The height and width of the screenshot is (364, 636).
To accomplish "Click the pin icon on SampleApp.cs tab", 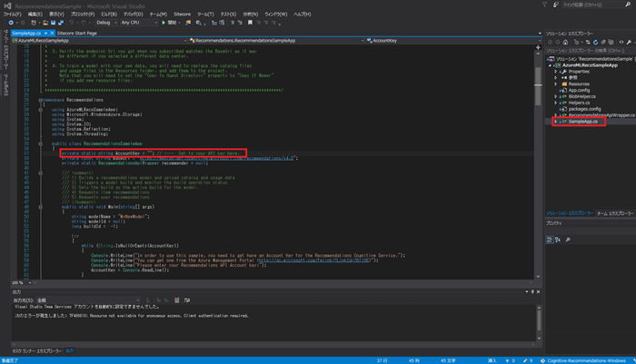I will pos(45,34).
